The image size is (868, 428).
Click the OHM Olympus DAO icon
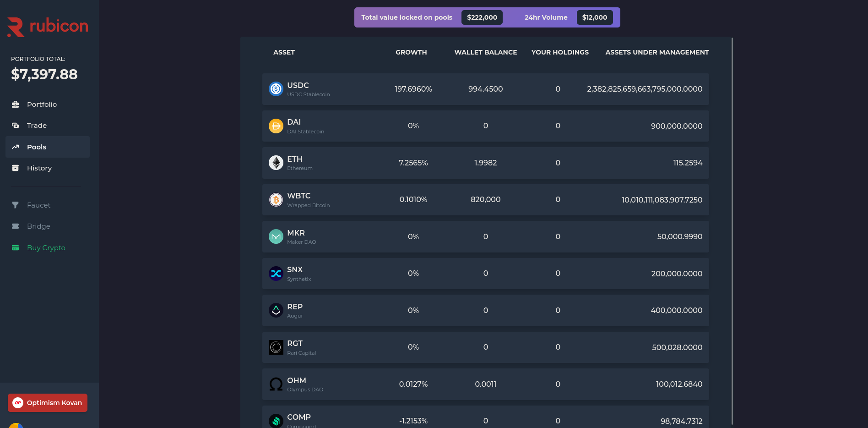tap(276, 384)
